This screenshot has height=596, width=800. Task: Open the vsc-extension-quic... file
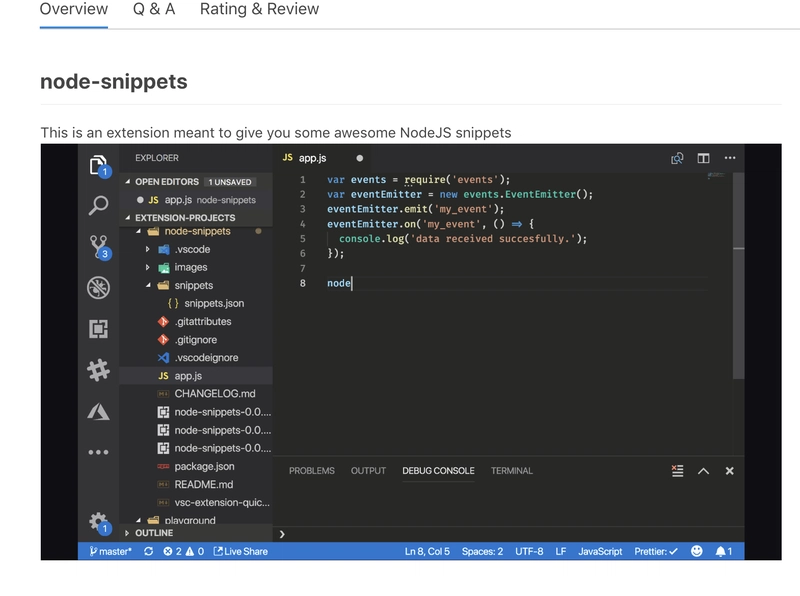pos(222,503)
